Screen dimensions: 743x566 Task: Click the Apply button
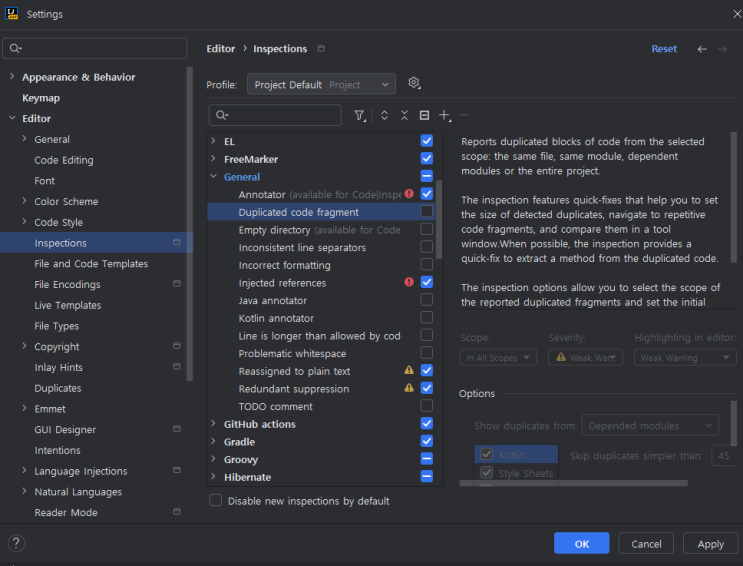point(710,544)
